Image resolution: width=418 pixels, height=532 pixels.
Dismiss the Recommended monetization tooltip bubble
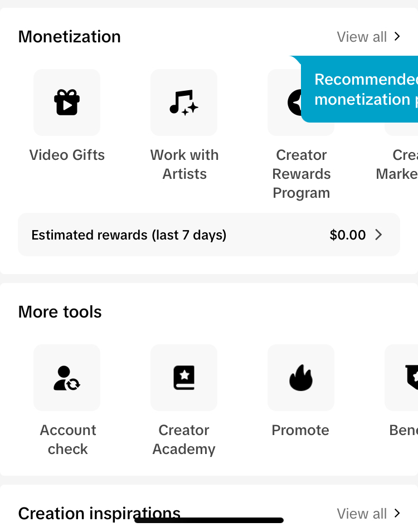click(x=359, y=89)
